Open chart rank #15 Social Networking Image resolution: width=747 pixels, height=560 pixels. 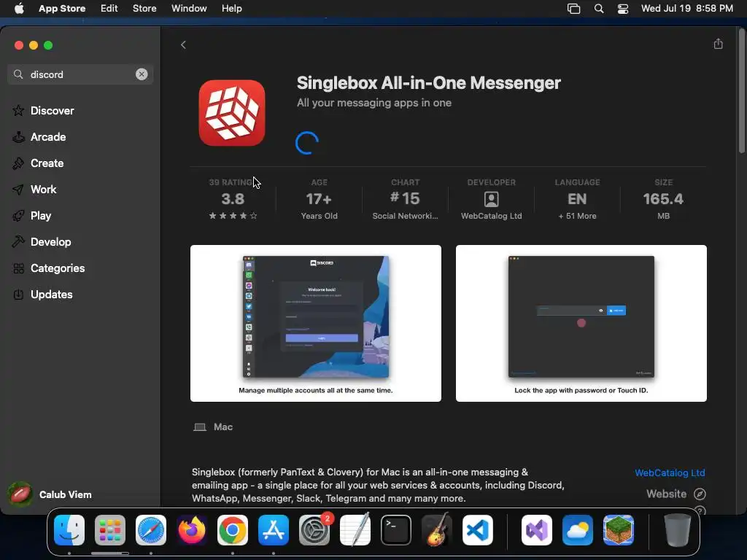click(x=405, y=199)
